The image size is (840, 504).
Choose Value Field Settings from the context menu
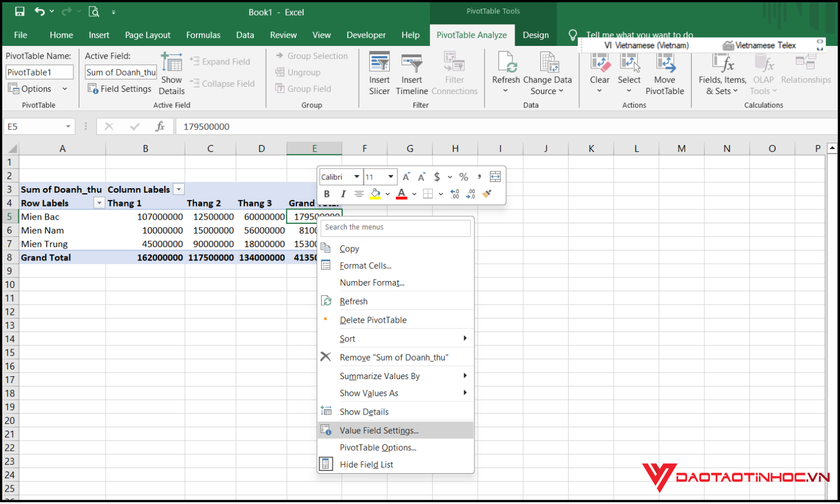[379, 430]
